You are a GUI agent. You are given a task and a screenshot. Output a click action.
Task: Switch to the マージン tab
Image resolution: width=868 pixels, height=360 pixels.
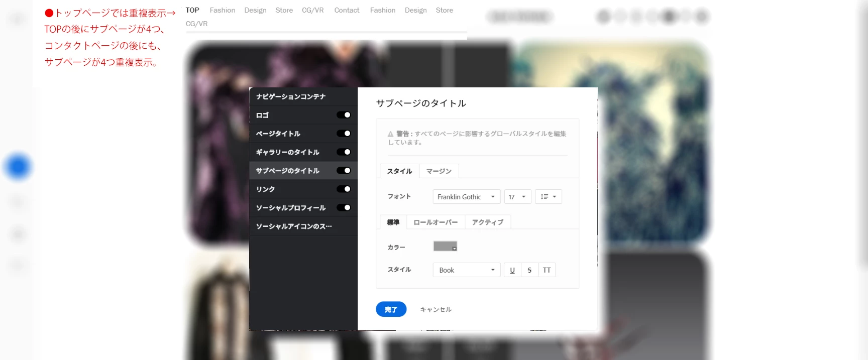click(439, 171)
